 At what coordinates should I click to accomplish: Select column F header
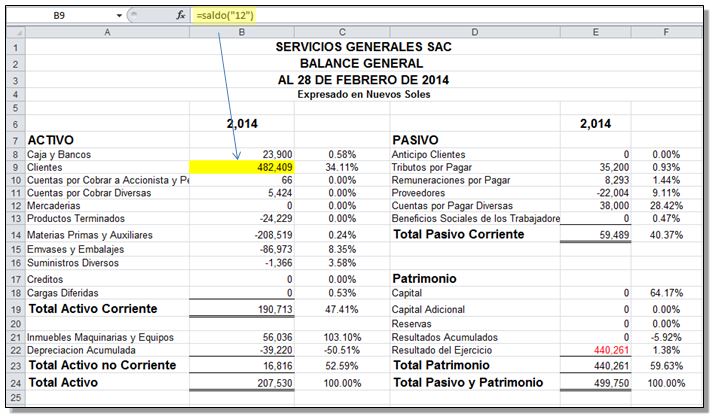666,32
